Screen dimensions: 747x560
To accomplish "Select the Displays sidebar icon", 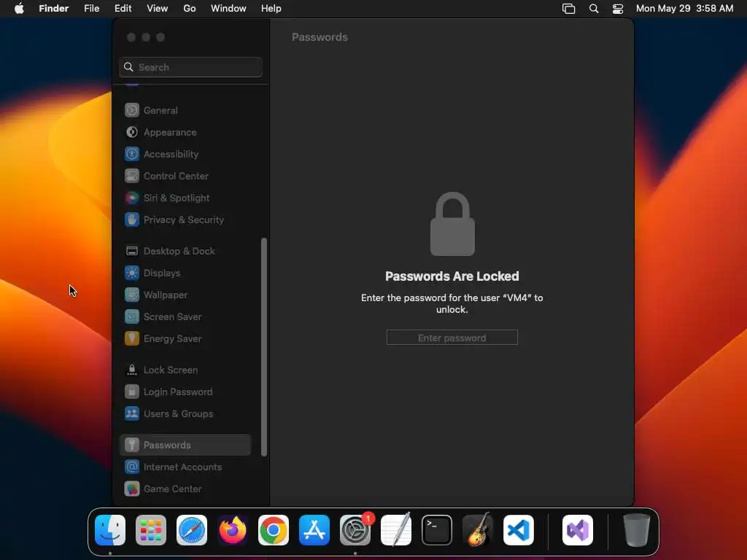I will [132, 273].
